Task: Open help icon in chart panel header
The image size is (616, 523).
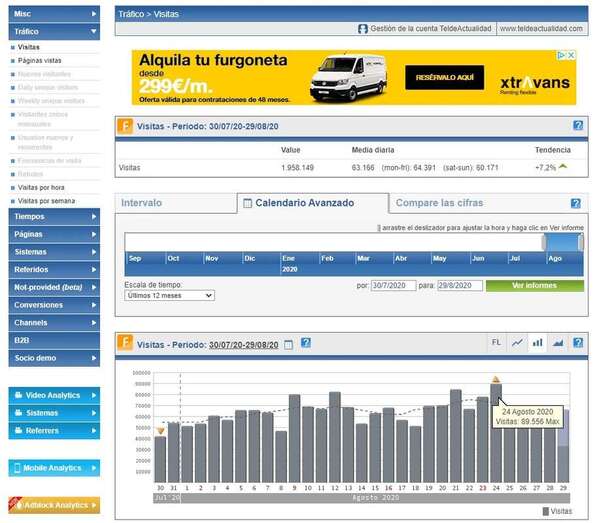Action: (577, 342)
